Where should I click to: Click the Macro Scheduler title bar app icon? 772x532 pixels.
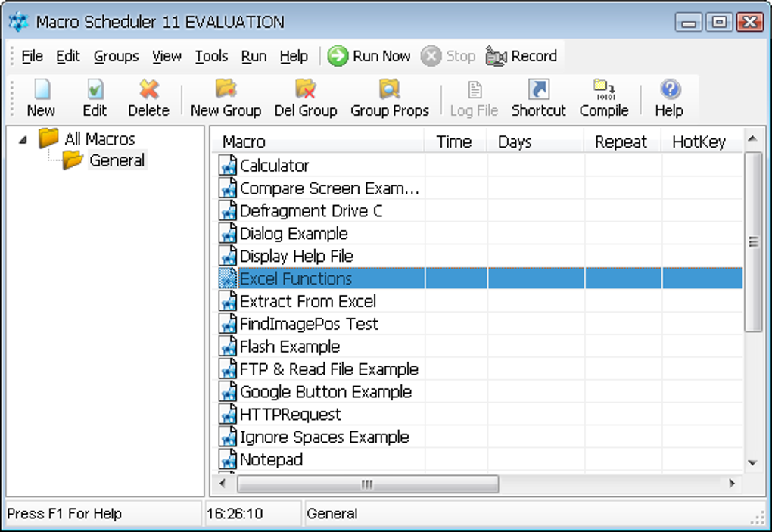19,22
